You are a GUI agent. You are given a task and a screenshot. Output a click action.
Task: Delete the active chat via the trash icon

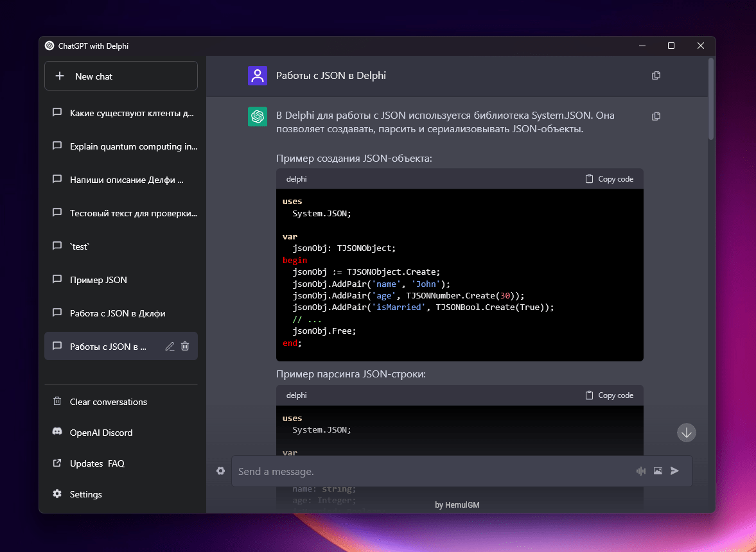click(x=185, y=346)
